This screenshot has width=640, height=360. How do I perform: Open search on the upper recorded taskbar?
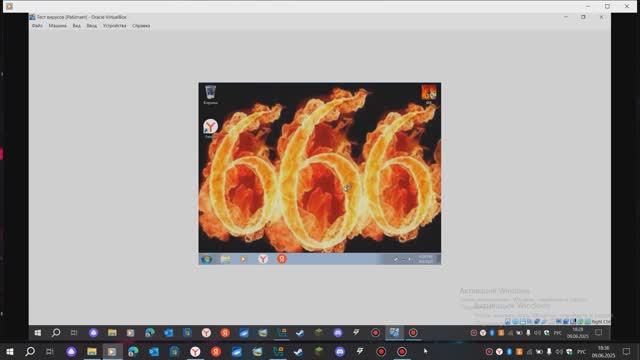pos(56,333)
